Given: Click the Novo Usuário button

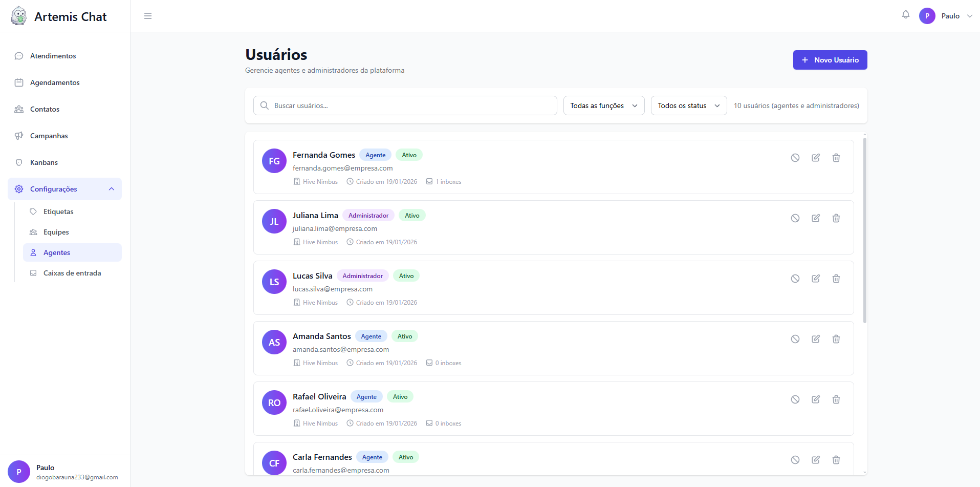Looking at the screenshot, I should pyautogui.click(x=830, y=60).
